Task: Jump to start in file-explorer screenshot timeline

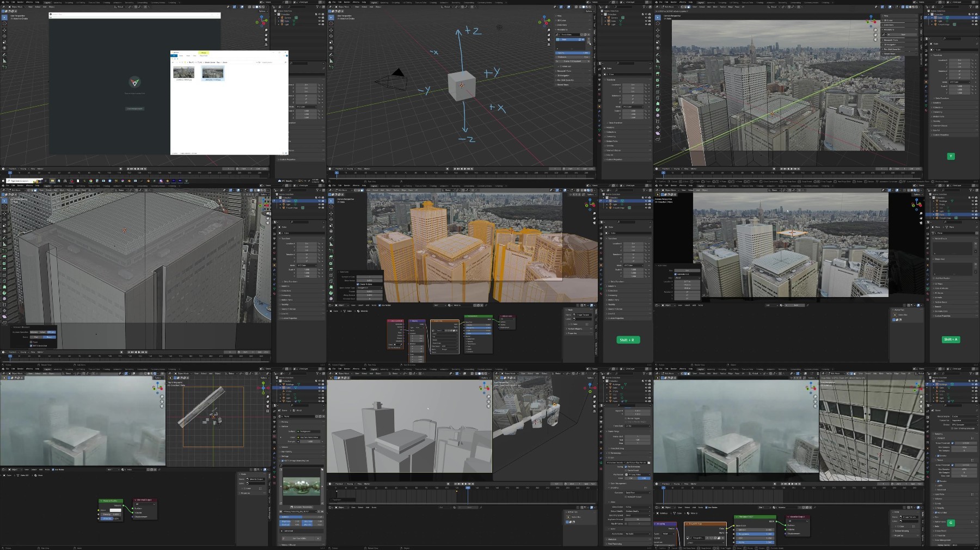Action: point(128,169)
